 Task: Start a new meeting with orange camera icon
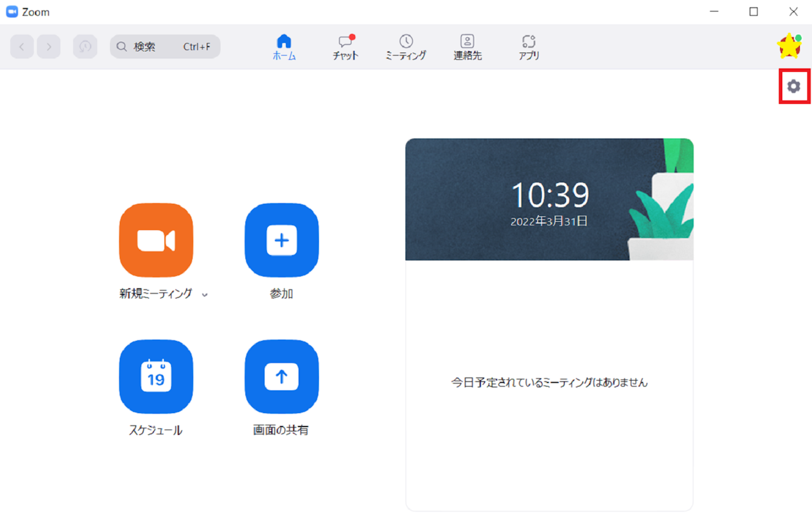(156, 240)
